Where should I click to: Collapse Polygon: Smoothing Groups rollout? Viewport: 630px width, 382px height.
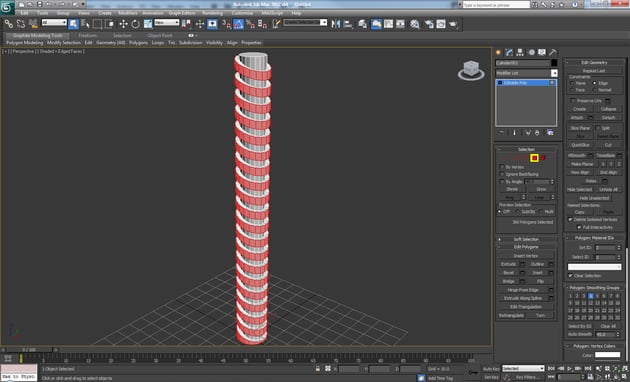click(594, 288)
